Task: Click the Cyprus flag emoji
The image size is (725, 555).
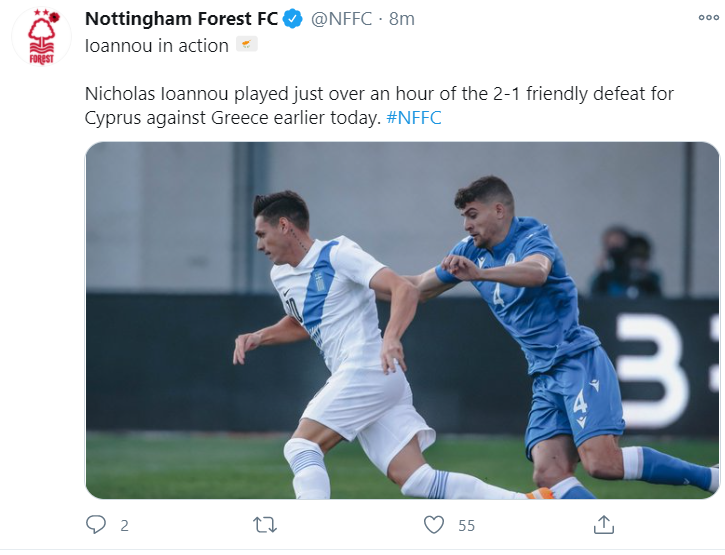Action: [246, 45]
